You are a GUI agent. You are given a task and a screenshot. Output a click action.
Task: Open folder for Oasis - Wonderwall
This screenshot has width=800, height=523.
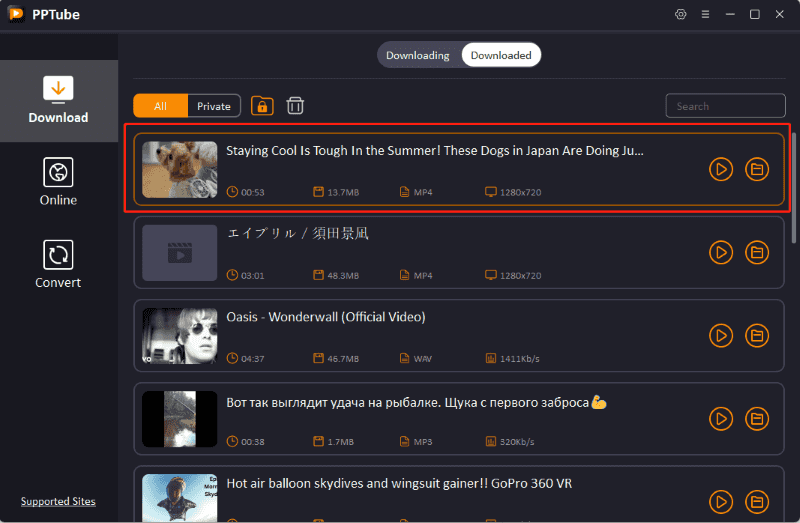point(757,336)
